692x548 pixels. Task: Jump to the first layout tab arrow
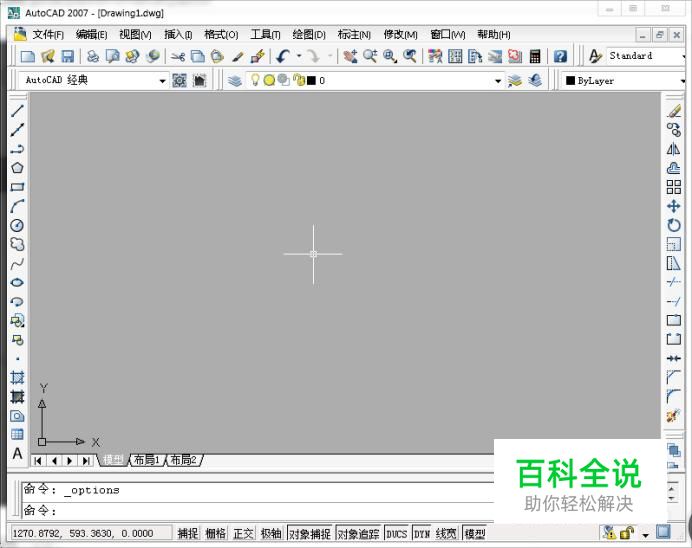tap(38, 461)
